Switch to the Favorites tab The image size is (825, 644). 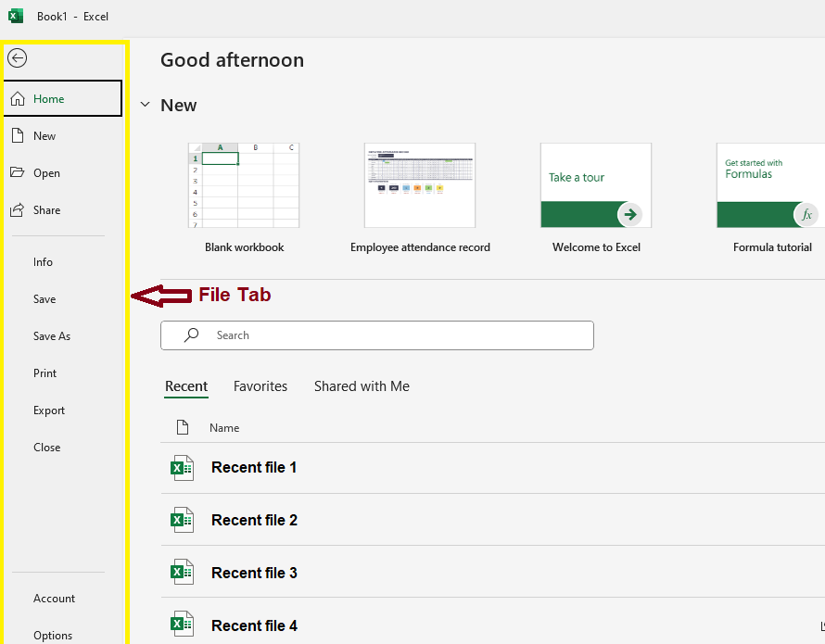(x=260, y=386)
